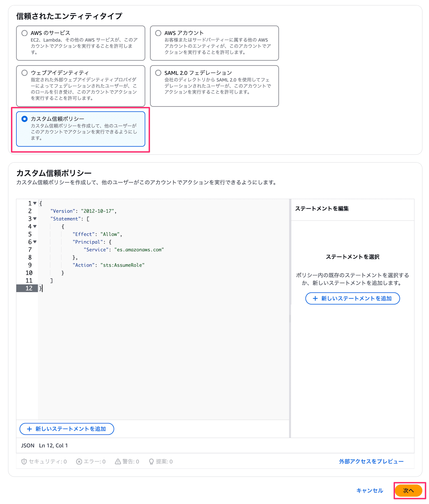Select the AWS アカウント radio option
Image resolution: width=429 pixels, height=504 pixels.
pos(158,33)
